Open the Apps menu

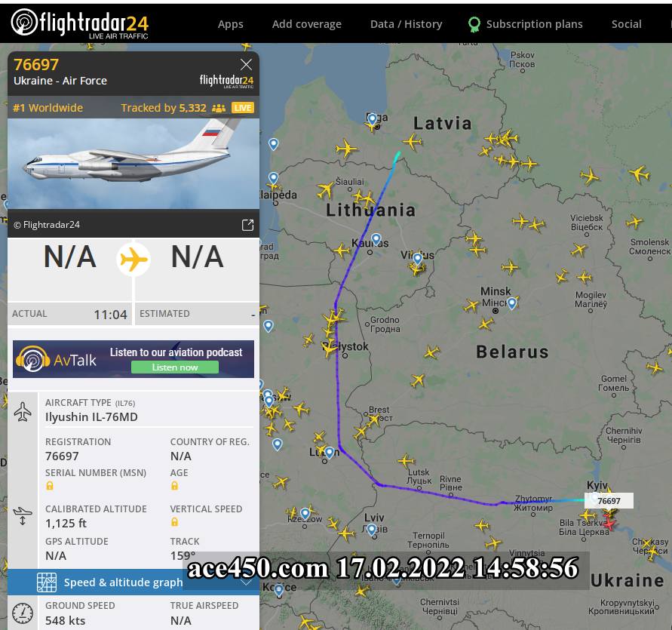tap(230, 24)
